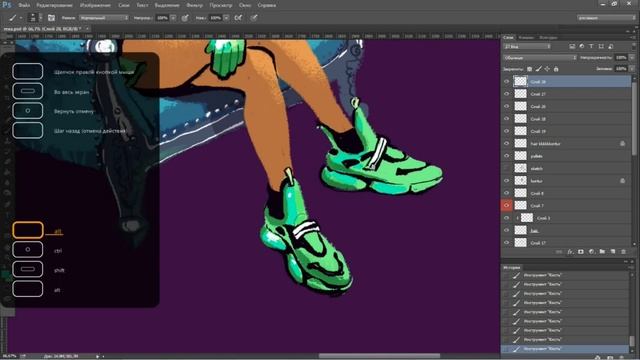640x360 pixels.
Task: Switch to the Каналы tab
Action: tap(526, 37)
